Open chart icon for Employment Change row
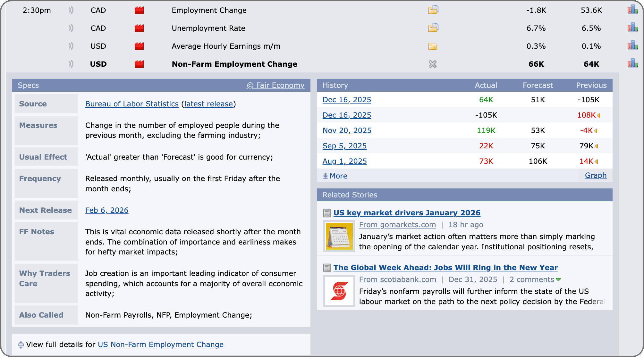Image resolution: width=644 pixels, height=357 pixels. point(632,10)
